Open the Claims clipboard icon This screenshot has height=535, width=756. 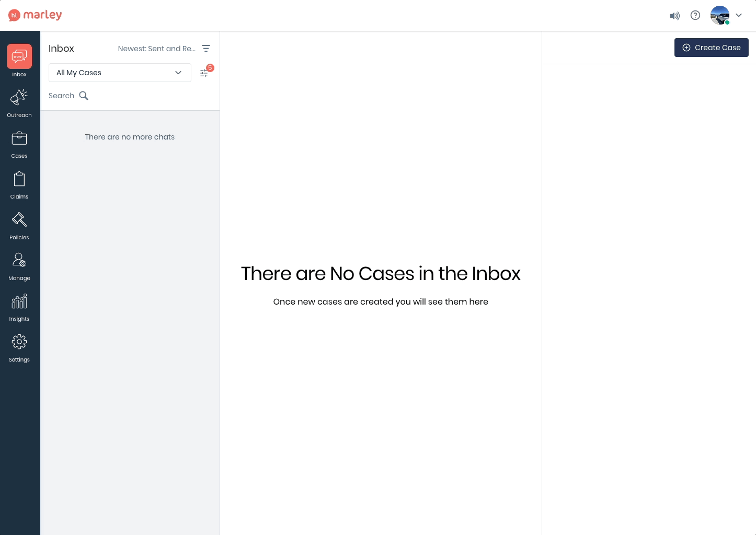tap(19, 179)
